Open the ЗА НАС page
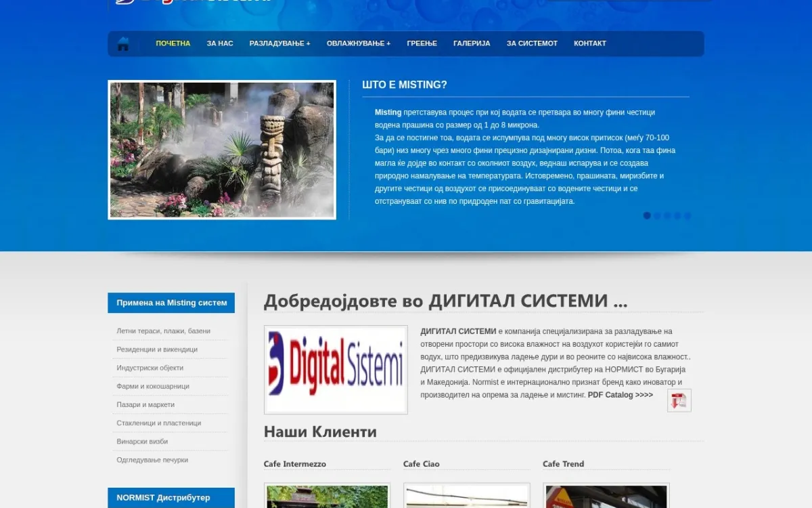The image size is (812, 508). pos(220,43)
